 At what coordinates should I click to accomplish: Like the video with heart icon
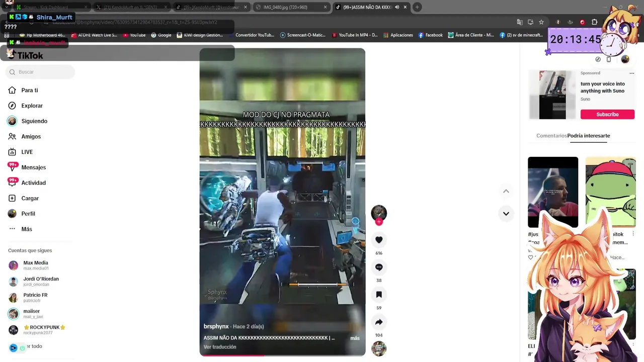379,240
